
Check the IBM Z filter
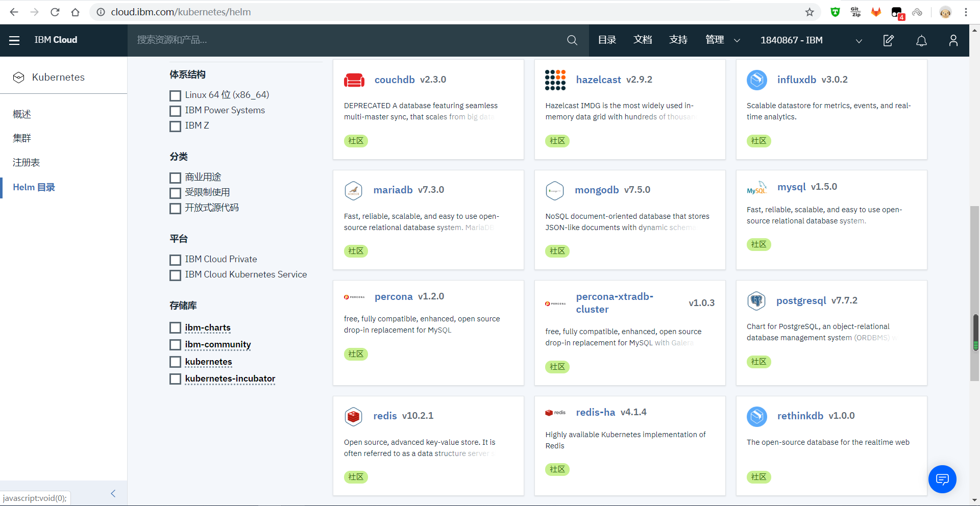point(175,127)
